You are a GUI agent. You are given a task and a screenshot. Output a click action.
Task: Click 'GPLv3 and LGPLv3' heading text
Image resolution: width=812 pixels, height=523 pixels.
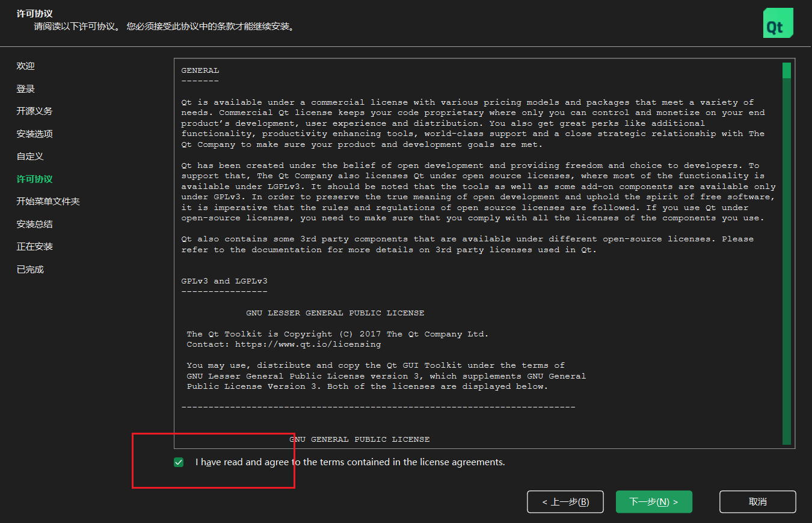pos(224,281)
